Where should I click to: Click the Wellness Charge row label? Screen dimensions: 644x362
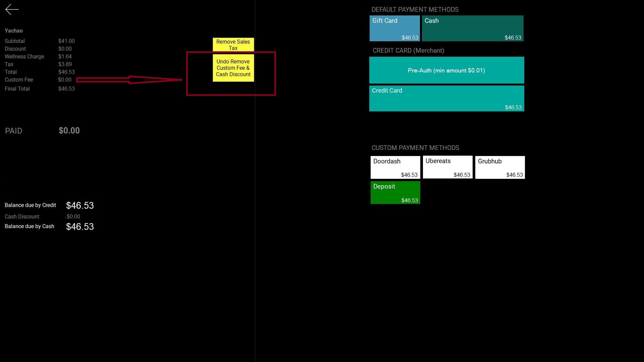24,57
